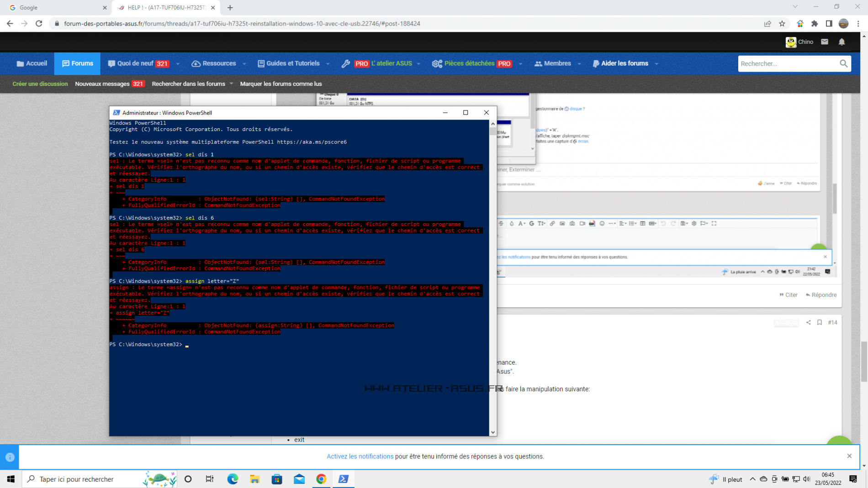Open Microsoft Edge from the taskbar

click(x=233, y=479)
